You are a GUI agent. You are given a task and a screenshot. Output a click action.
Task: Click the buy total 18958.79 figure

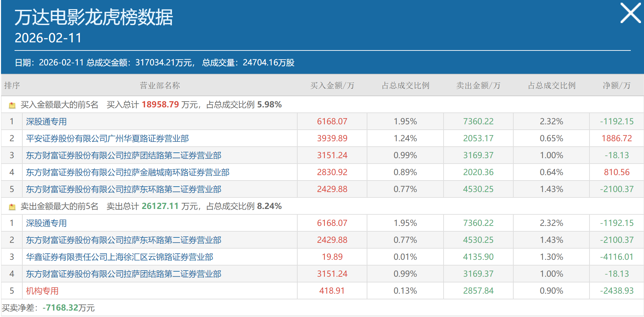(160, 105)
